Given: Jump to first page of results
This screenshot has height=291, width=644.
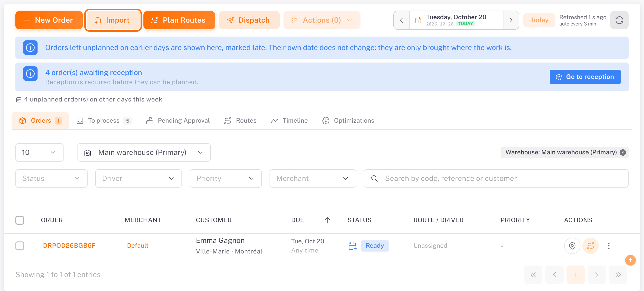Looking at the screenshot, I should pyautogui.click(x=533, y=274).
